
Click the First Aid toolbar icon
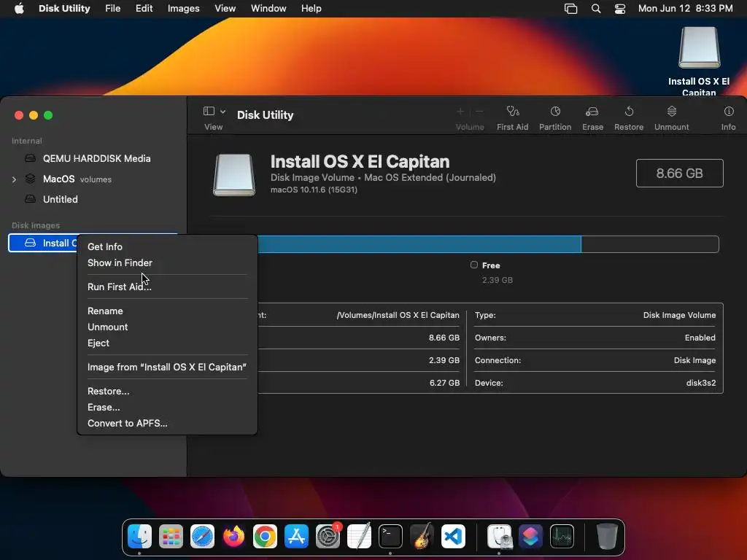click(x=513, y=112)
